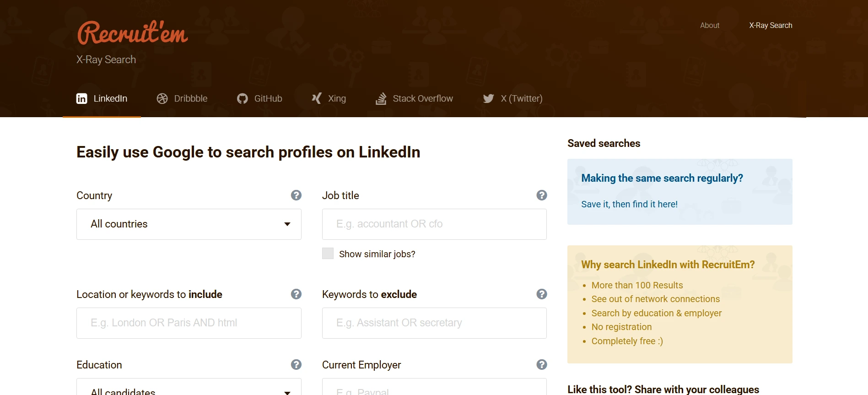Open the X-Ray Search nav link

point(771,26)
